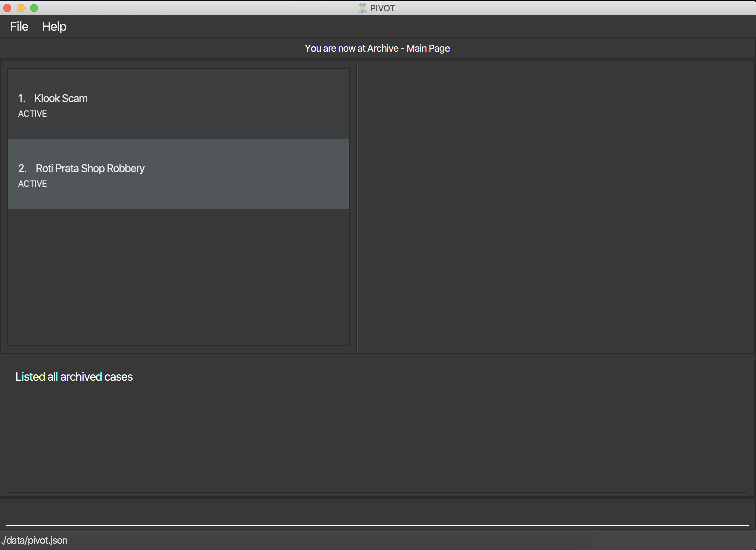Click the ACTIVE status label on Roti Prata

point(32,184)
